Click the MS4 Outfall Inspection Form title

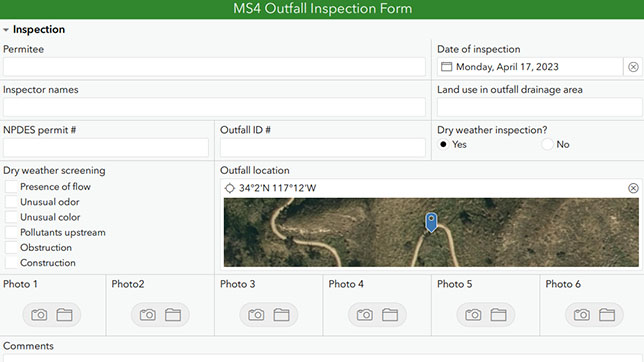[x=322, y=9]
